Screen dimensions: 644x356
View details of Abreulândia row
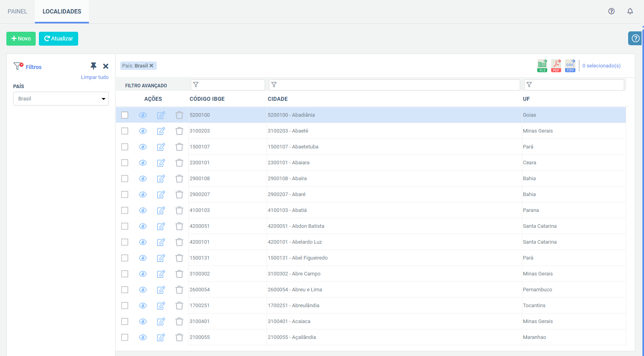(x=143, y=306)
